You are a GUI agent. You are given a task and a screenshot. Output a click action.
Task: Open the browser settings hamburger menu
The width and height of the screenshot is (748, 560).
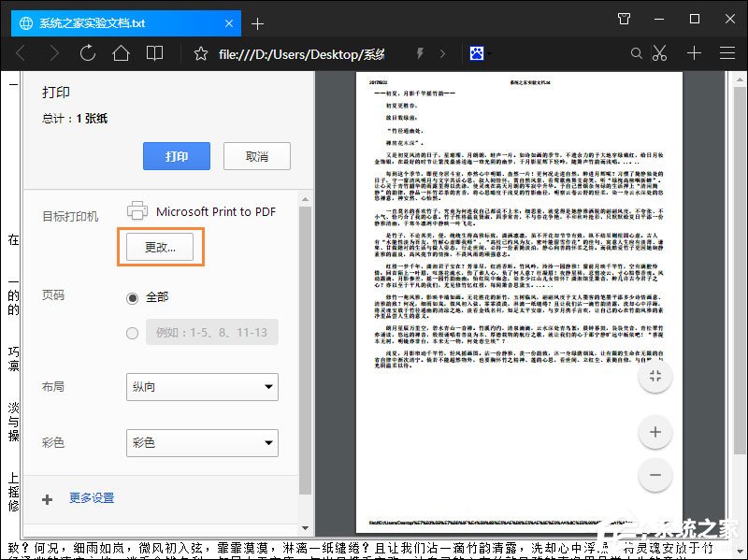[x=726, y=53]
